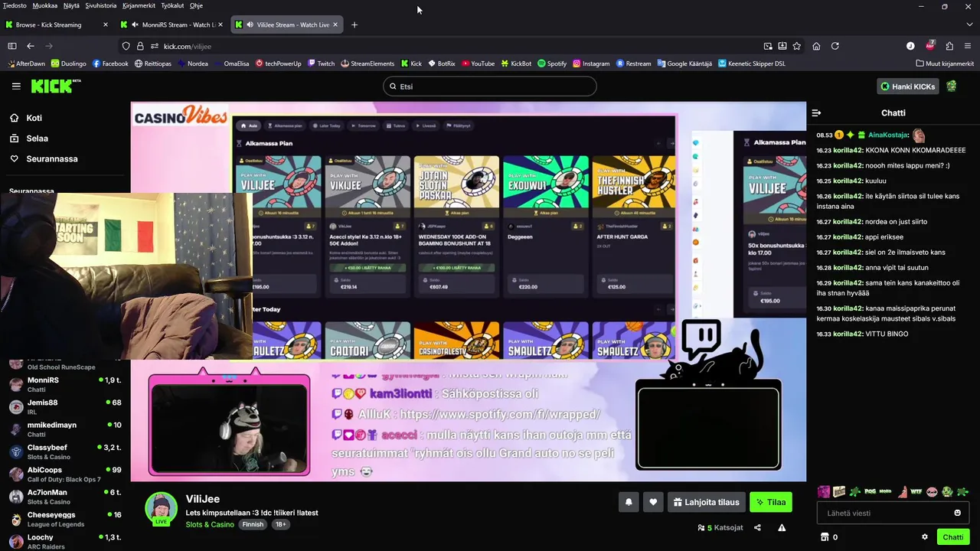Open a new browser tab
The height and width of the screenshot is (551, 980).
point(354,24)
